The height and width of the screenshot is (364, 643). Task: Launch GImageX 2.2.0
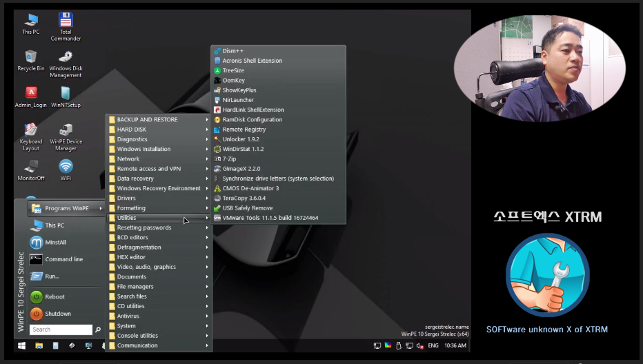pyautogui.click(x=278, y=169)
